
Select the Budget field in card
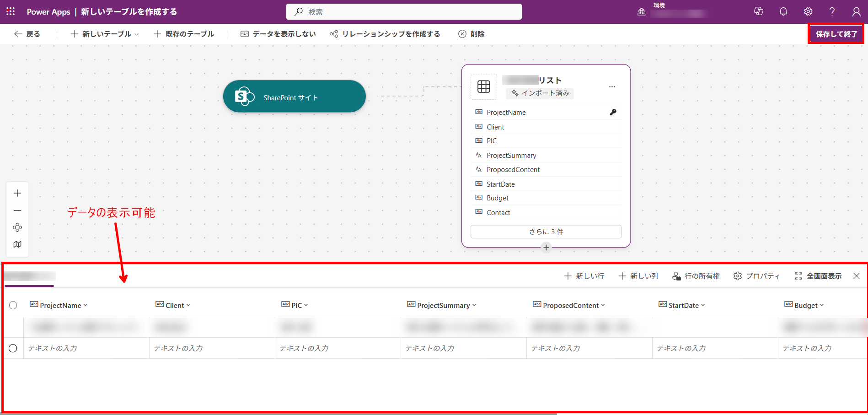tap(546, 198)
